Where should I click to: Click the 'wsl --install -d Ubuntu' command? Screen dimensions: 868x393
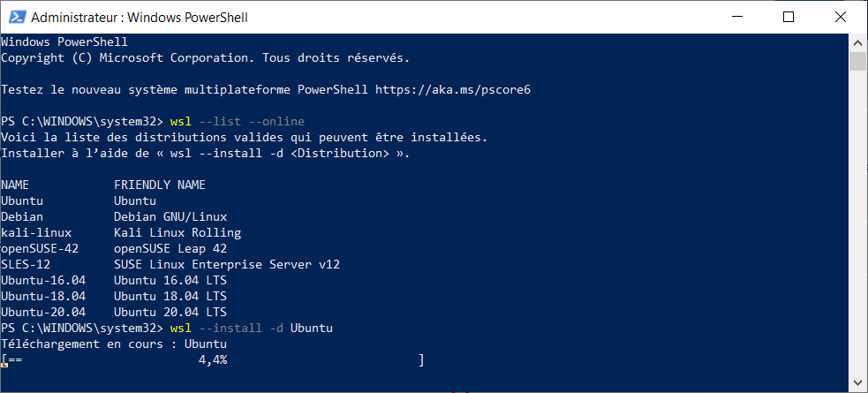tap(252, 329)
